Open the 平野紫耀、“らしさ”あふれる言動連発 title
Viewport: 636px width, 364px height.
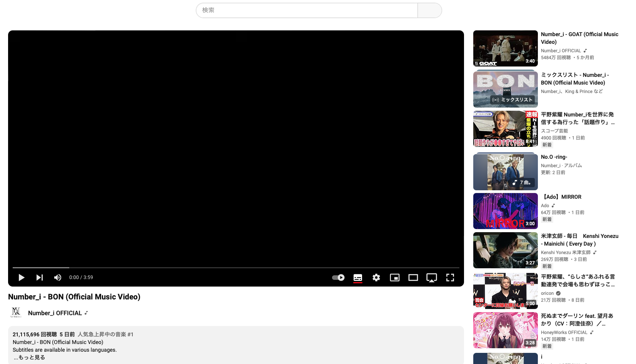[x=578, y=281]
